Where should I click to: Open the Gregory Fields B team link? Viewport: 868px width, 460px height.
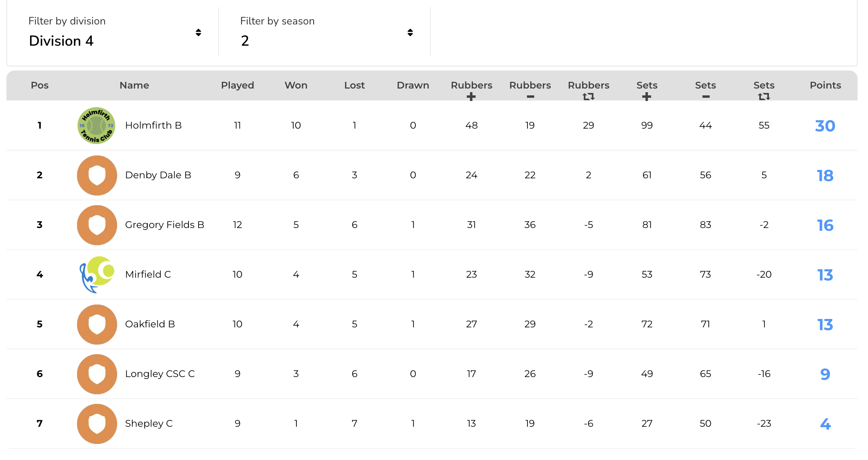point(164,225)
